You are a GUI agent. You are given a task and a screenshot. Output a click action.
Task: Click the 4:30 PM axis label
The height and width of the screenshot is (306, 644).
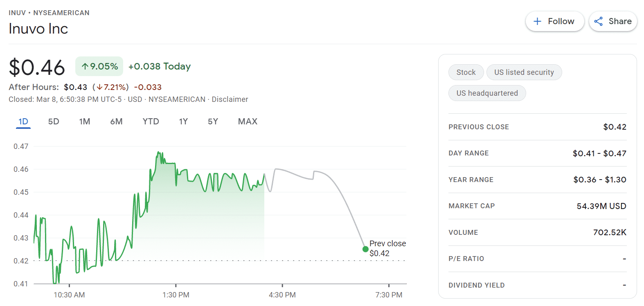tap(282, 295)
